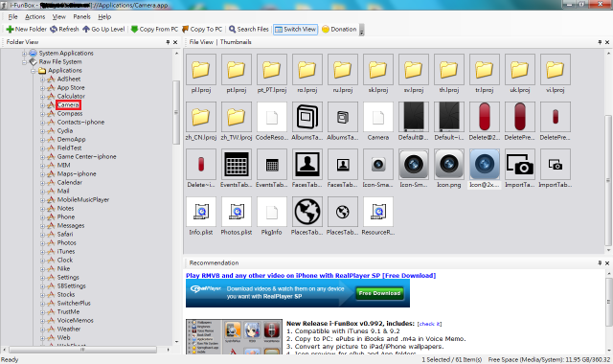Expand the System Applications node
The image size is (613, 364).
tap(24, 54)
